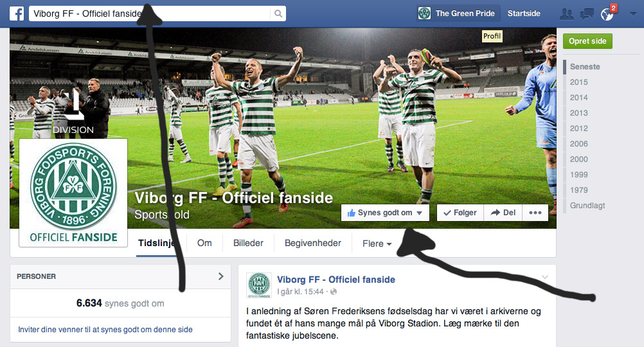Open the messages chat icon
644x347 pixels.
click(587, 14)
